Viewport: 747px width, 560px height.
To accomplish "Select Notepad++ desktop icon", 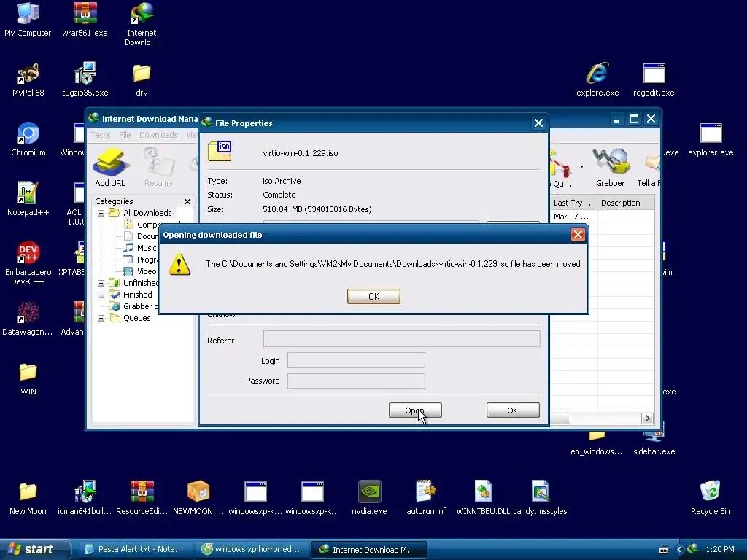I will pos(28,199).
